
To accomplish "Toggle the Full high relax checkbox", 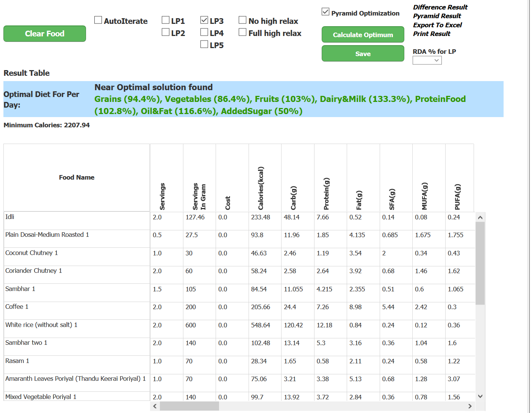I will [x=243, y=32].
